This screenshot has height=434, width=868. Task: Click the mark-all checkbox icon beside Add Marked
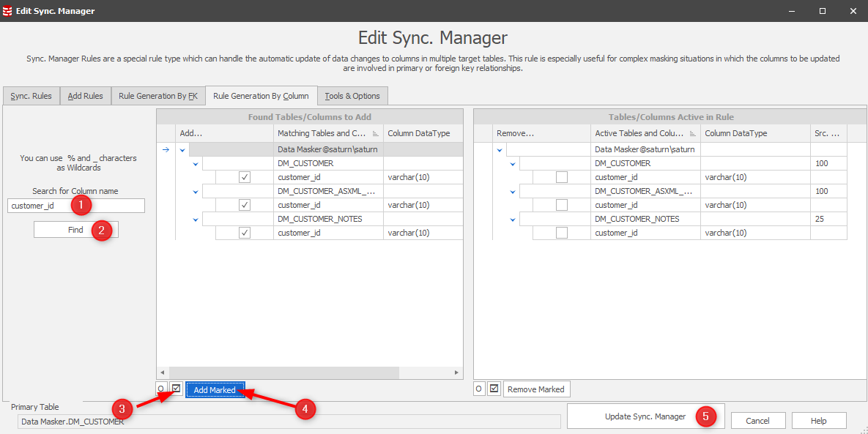click(176, 389)
